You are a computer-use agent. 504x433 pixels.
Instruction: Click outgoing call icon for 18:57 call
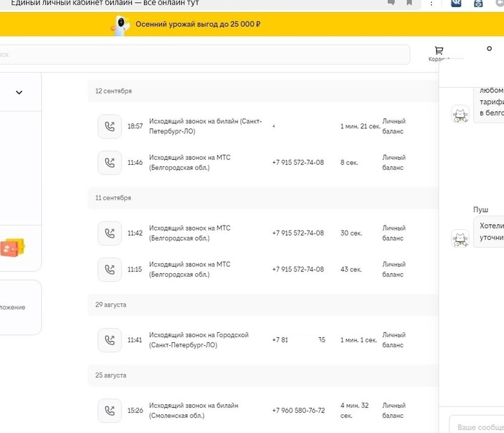pyautogui.click(x=109, y=126)
